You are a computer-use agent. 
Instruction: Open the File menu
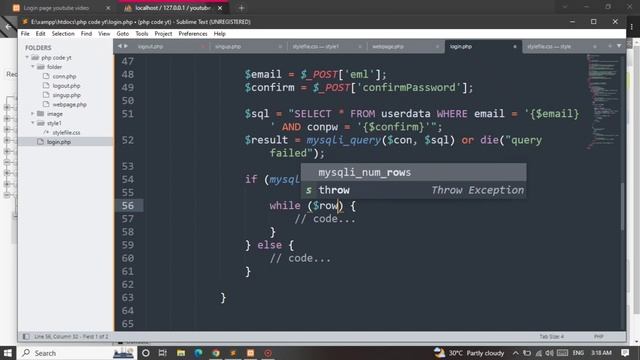pos(25,34)
